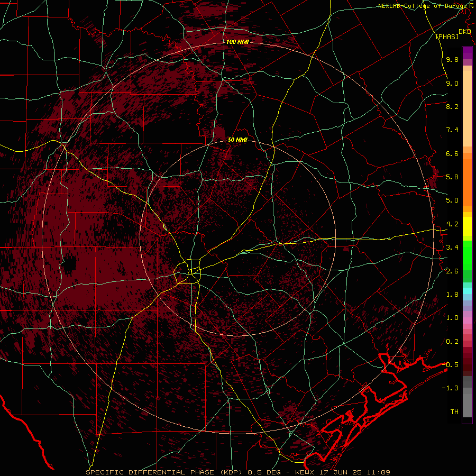Click the "17 JUN 25" date text

pos(341,472)
